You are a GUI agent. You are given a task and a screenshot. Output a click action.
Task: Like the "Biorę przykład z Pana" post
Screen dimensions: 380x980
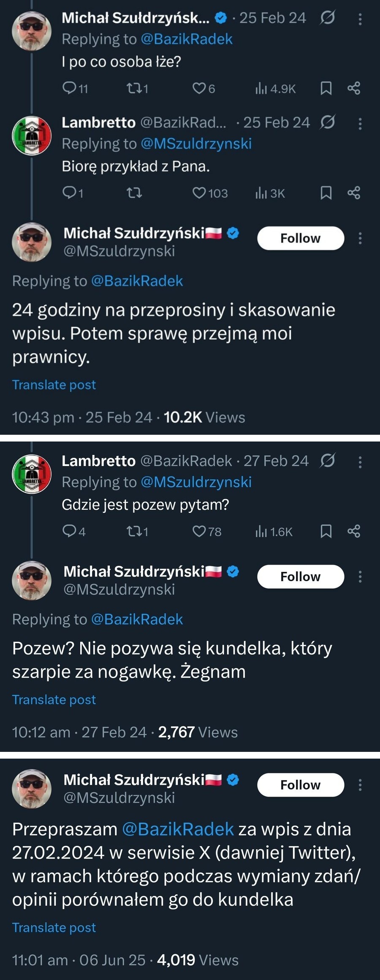tap(198, 193)
